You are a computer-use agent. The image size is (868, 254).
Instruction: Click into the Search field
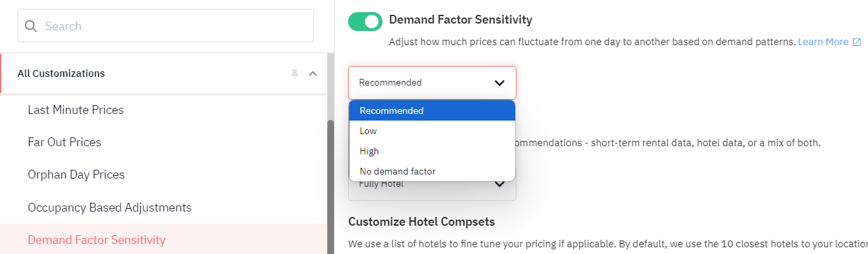pos(166,26)
